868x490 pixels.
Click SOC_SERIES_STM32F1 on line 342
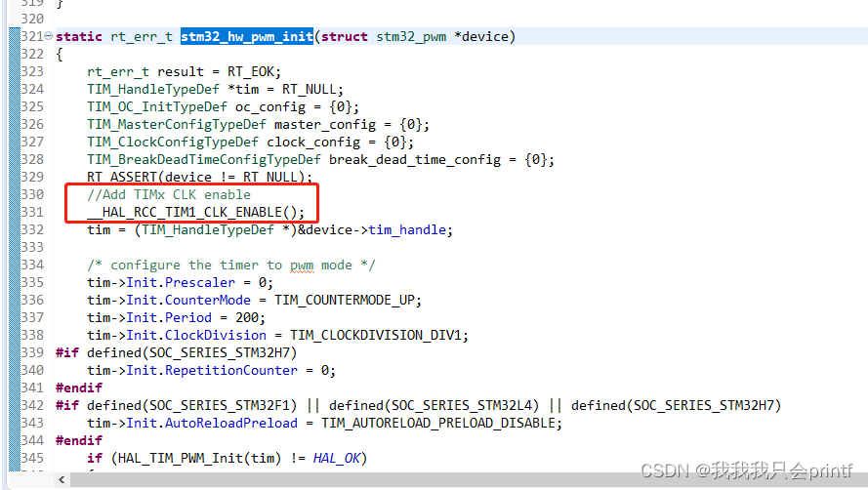(x=220, y=406)
